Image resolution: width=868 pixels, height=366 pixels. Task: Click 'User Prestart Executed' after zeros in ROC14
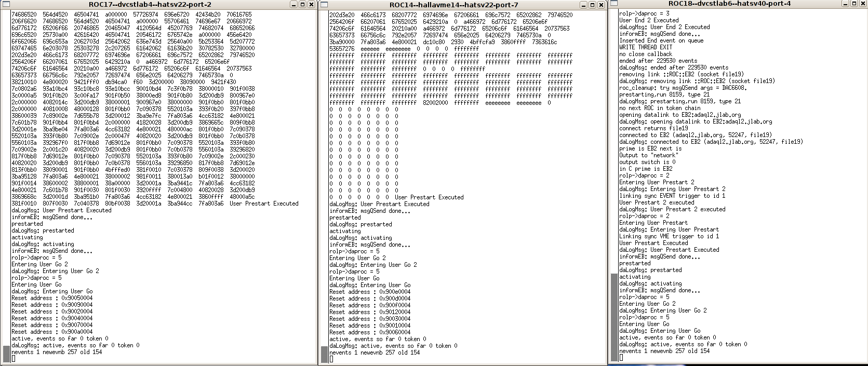(429, 197)
